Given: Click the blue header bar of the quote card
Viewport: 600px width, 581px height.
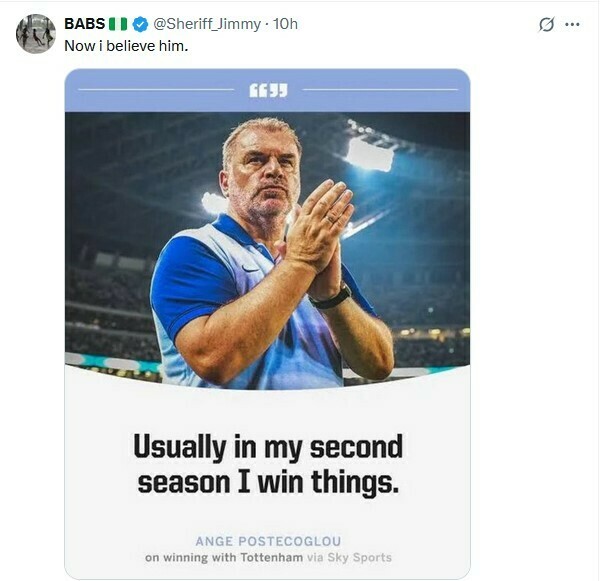Looking at the screenshot, I should pos(400,90).
